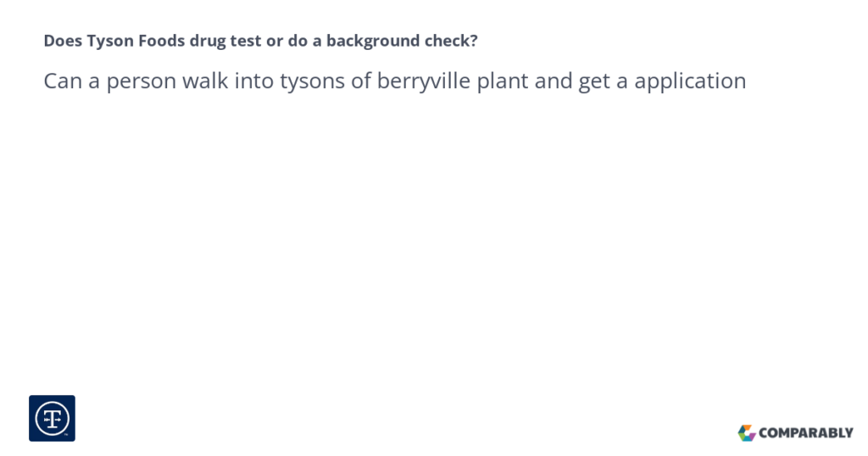Click the colorful Comparably hexagon icon
868x456 pixels.
point(747,433)
